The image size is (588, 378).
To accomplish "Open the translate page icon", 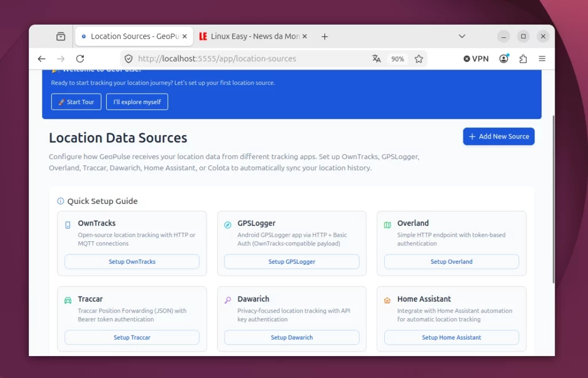I will pyautogui.click(x=377, y=59).
